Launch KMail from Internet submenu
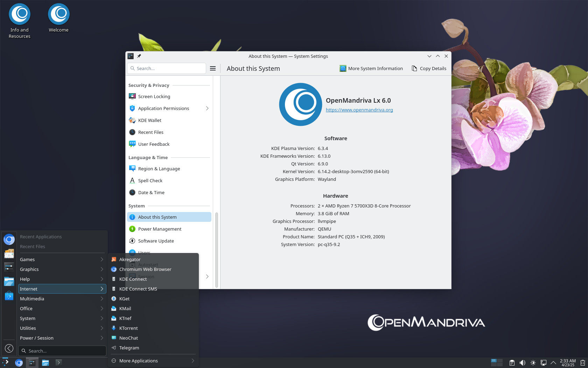The image size is (588, 368). pyautogui.click(x=153, y=308)
